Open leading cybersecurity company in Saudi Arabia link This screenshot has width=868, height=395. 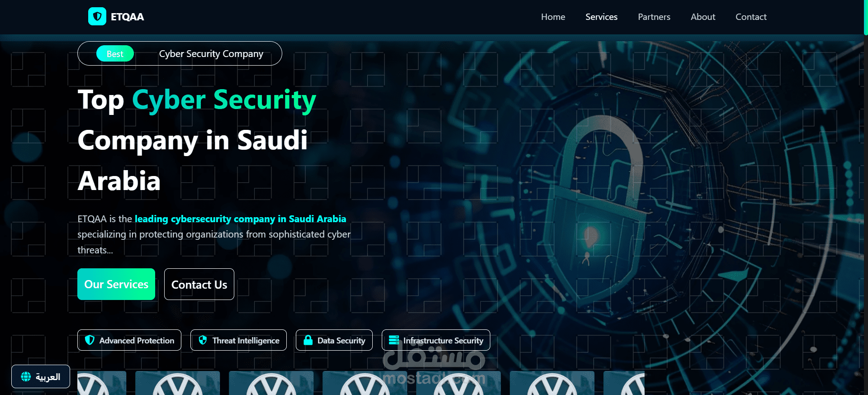click(x=240, y=219)
